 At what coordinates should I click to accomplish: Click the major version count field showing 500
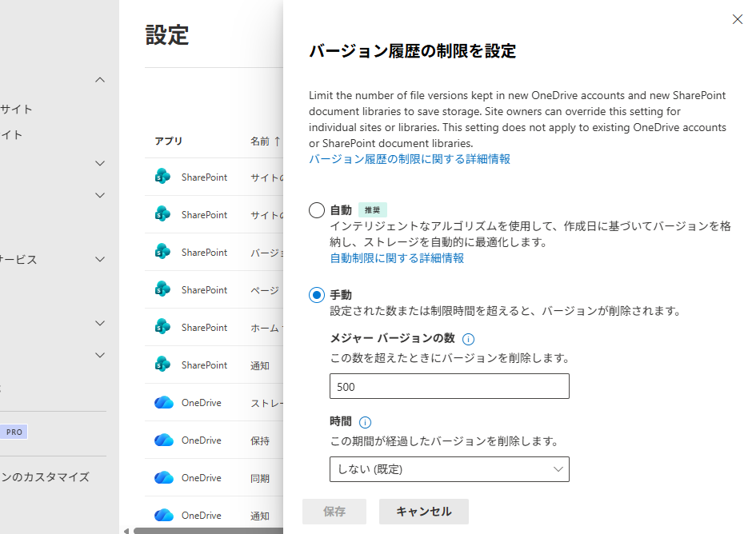point(449,386)
